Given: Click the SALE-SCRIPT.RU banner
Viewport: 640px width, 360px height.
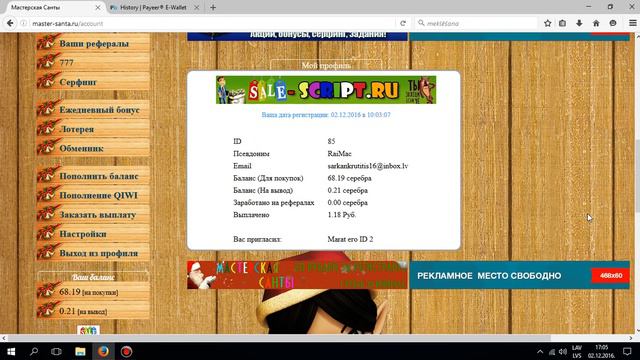Looking at the screenshot, I should coord(326,90).
